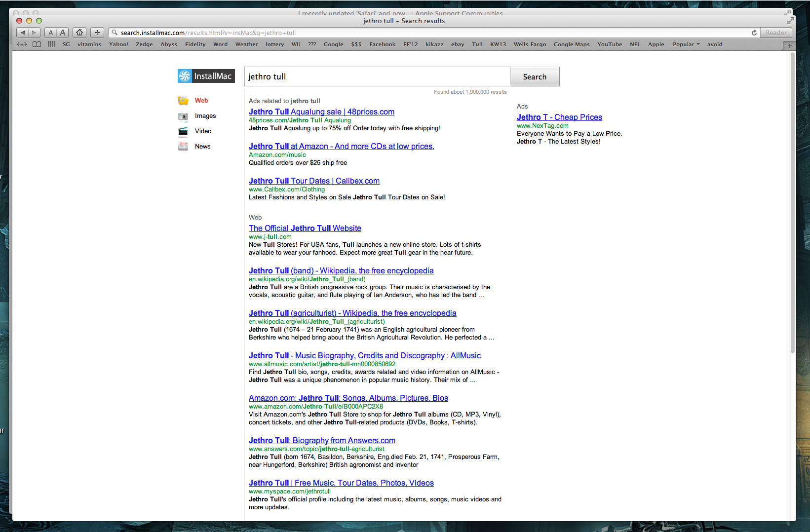
Task: Open the Weather bookmark
Action: (246, 44)
